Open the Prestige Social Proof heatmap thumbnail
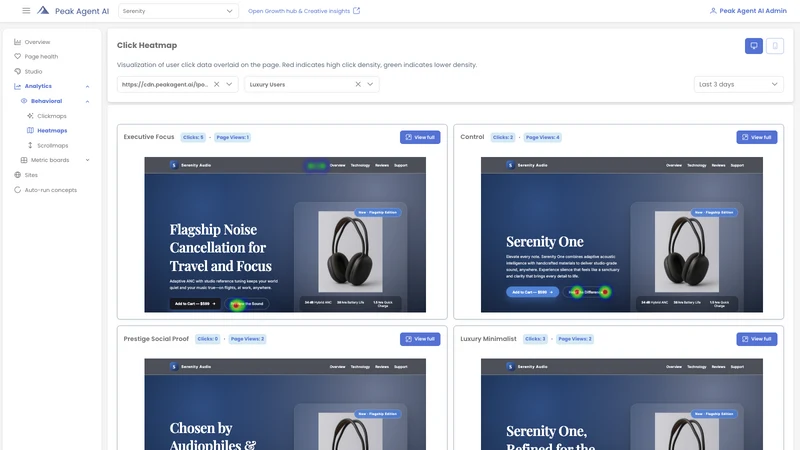 (x=285, y=404)
